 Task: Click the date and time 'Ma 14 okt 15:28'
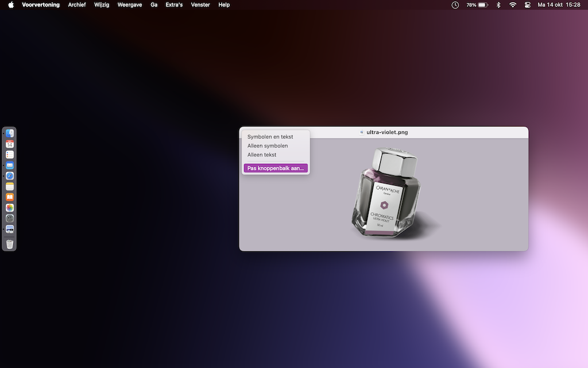tap(559, 5)
